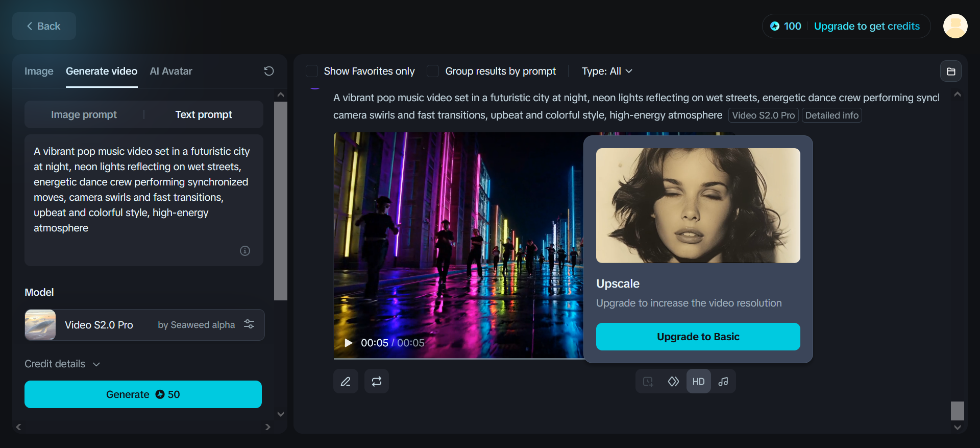Click the 100 credits balance
The image size is (980, 448).
(793, 26)
